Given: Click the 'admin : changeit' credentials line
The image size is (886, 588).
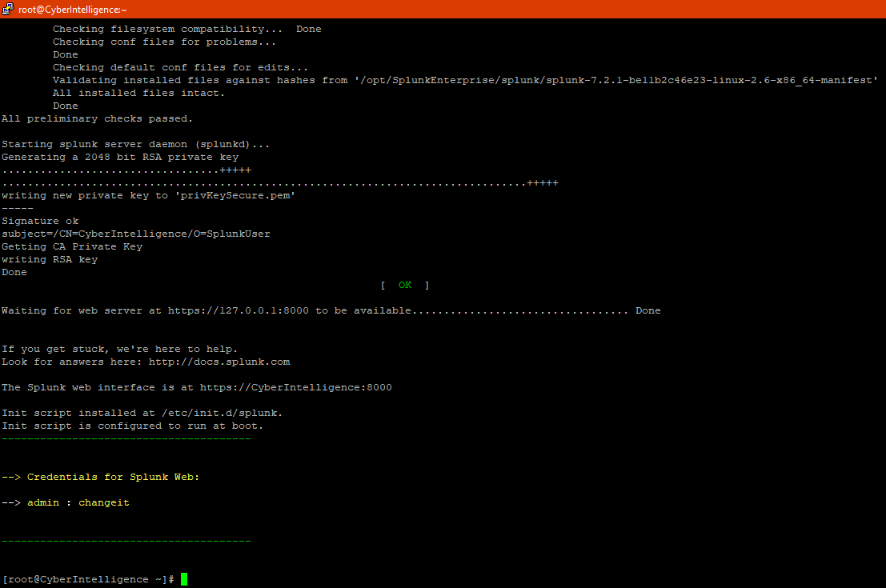Looking at the screenshot, I should click(x=66, y=502).
